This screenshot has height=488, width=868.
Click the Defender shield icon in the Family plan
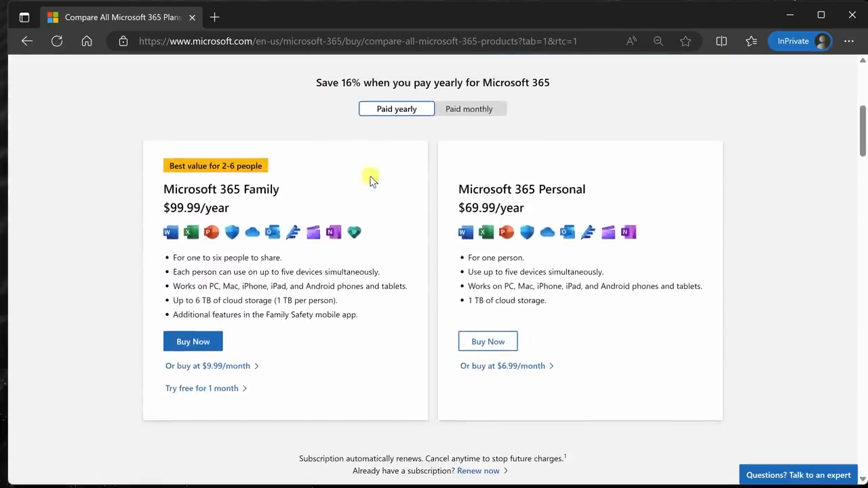click(232, 232)
